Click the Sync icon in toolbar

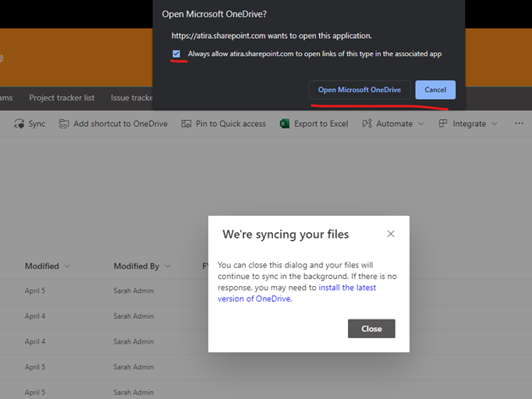(x=19, y=124)
